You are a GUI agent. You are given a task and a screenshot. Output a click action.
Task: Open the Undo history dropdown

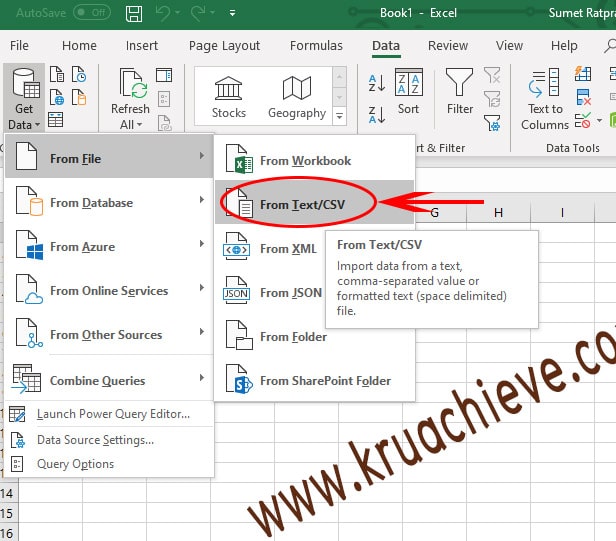178,13
